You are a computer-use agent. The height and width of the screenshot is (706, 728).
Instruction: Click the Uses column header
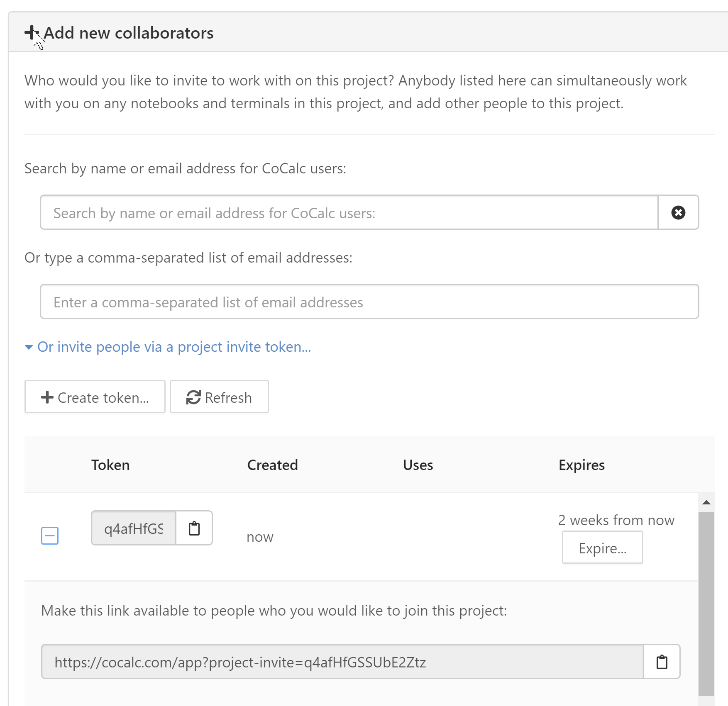point(418,465)
